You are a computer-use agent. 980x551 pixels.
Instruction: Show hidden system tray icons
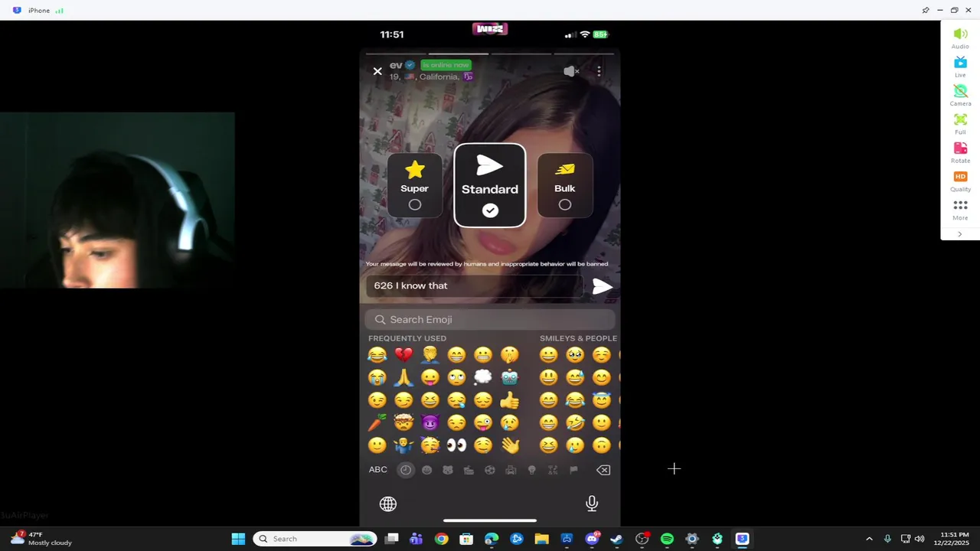tap(869, 539)
